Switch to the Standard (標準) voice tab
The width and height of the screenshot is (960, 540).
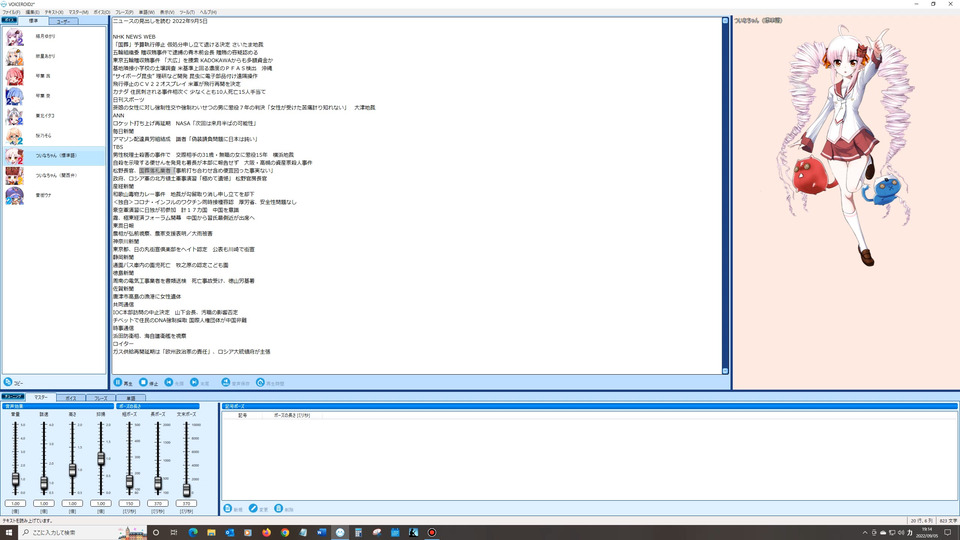coord(33,21)
